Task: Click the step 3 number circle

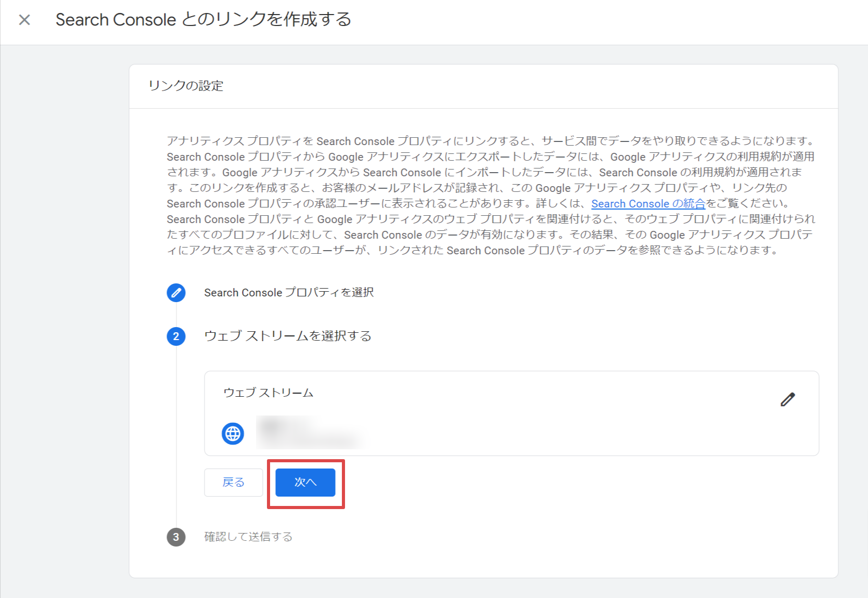Action: click(176, 537)
